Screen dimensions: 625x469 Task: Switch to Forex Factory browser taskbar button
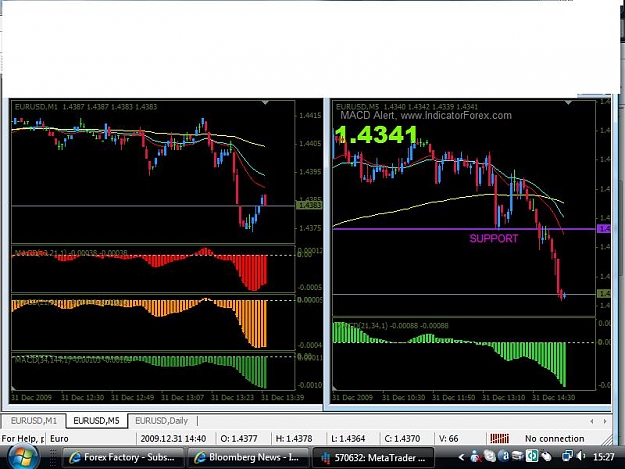(123, 457)
